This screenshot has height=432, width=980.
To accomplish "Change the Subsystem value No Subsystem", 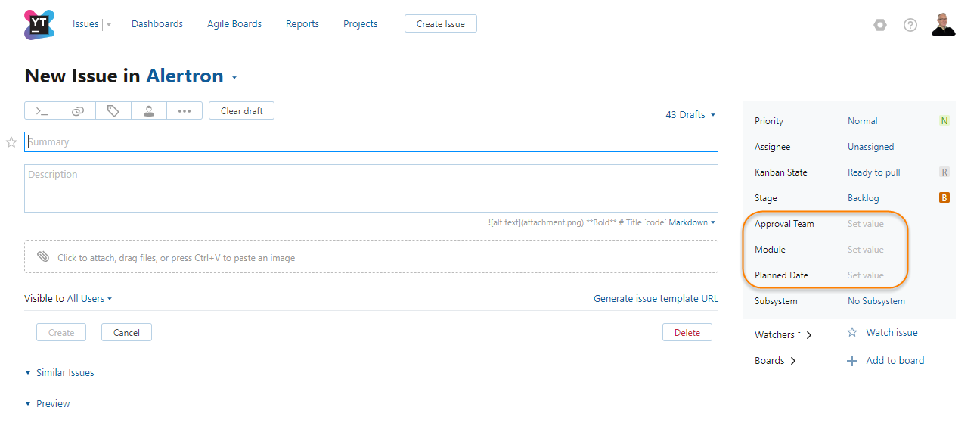I will click(876, 301).
